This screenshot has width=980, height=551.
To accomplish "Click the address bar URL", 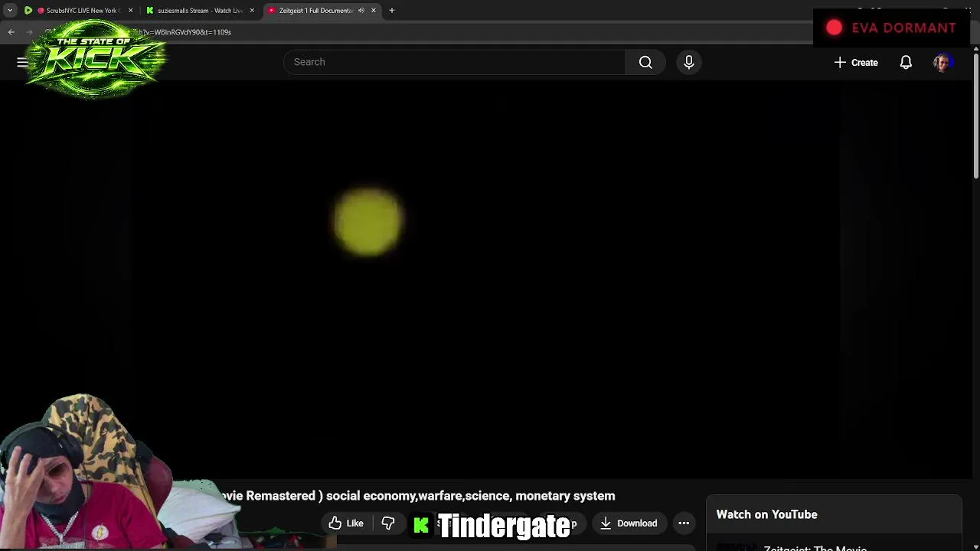I will [184, 32].
